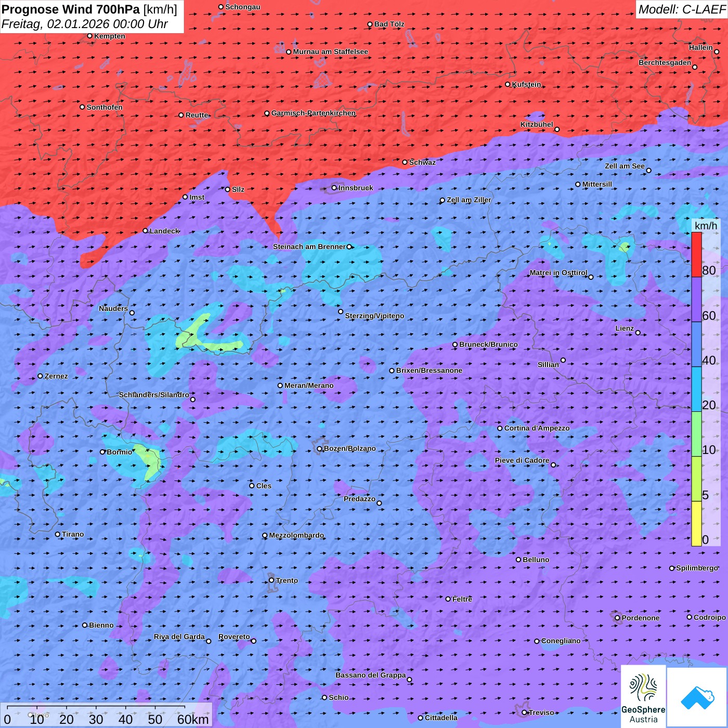The image size is (728, 728).
Task: Click the GeoSphere Austria logo
Action: [x=643, y=696]
